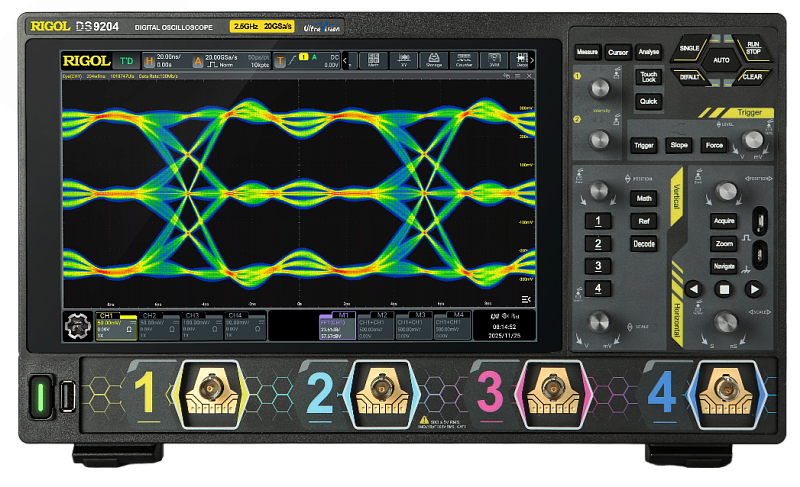Select the M1 math label

(344, 315)
